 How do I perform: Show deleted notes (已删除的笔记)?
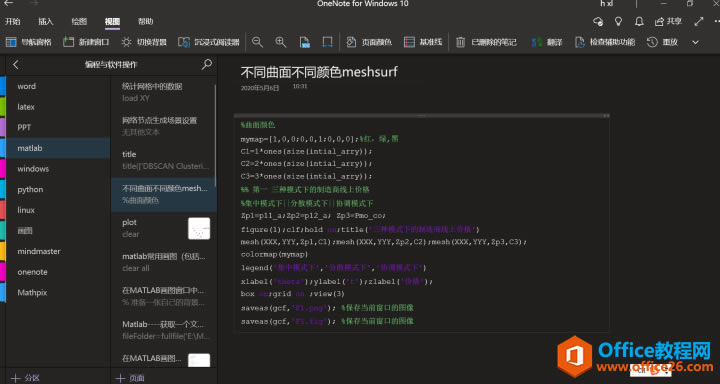[486, 42]
